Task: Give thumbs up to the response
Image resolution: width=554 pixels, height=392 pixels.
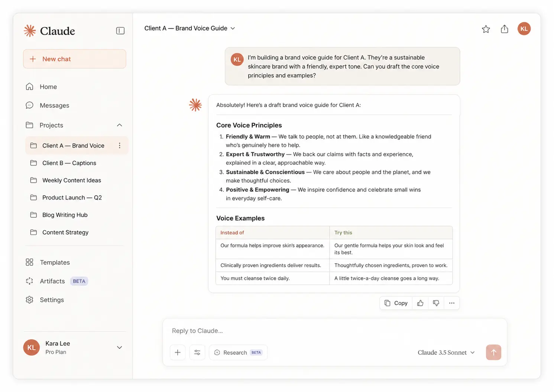Action: pos(420,303)
